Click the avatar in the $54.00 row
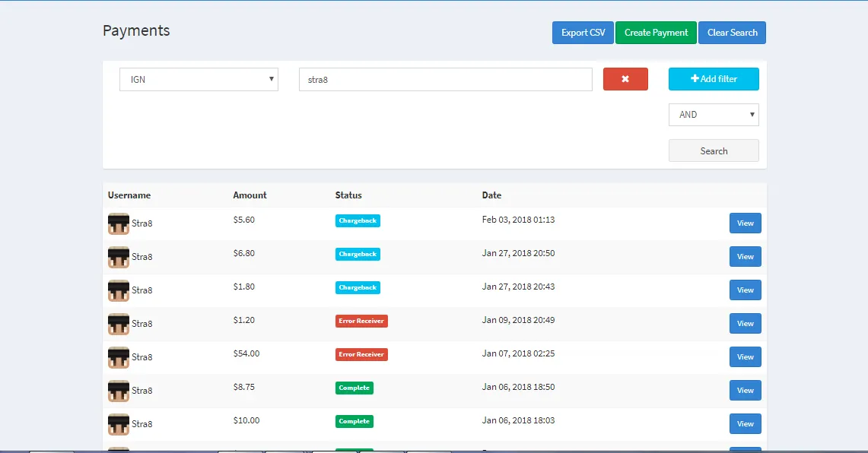 119,358
